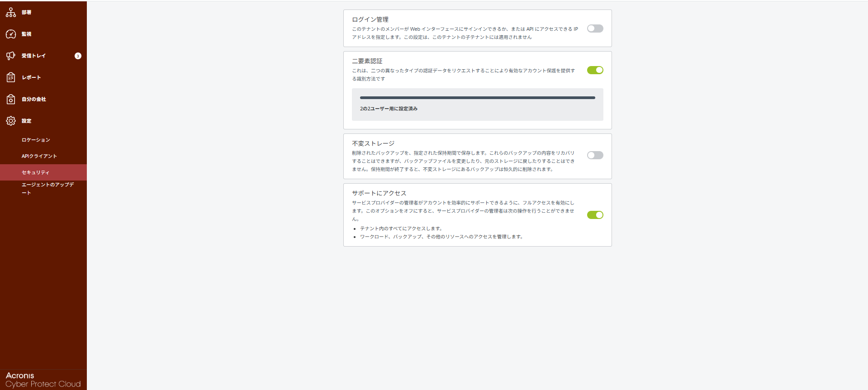Click the Acronis Cyber Protect Cloud logo
868x390 pixels.
43,380
